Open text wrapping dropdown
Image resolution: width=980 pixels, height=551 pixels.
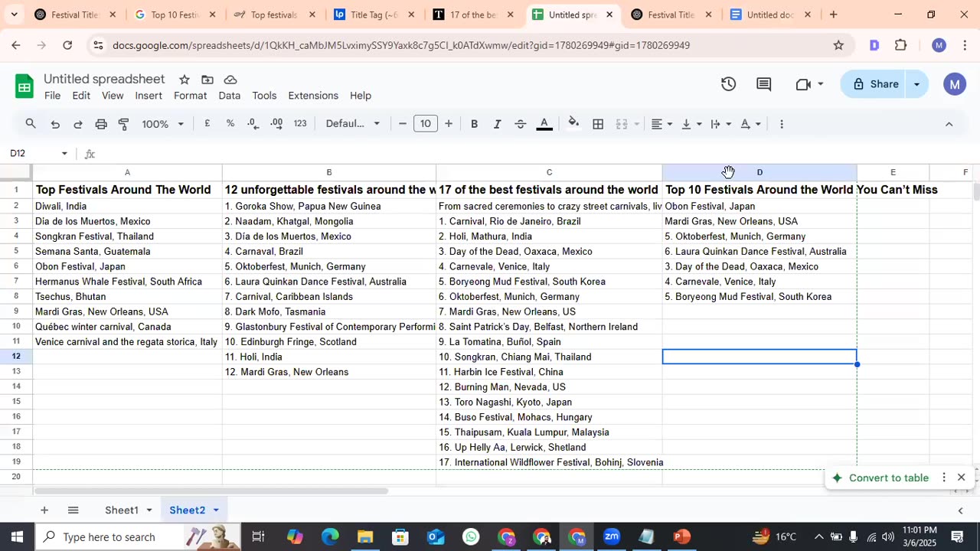720,124
